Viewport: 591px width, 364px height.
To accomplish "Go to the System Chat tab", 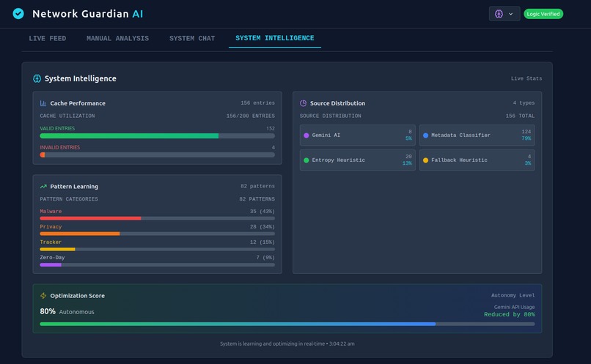I will coord(192,38).
